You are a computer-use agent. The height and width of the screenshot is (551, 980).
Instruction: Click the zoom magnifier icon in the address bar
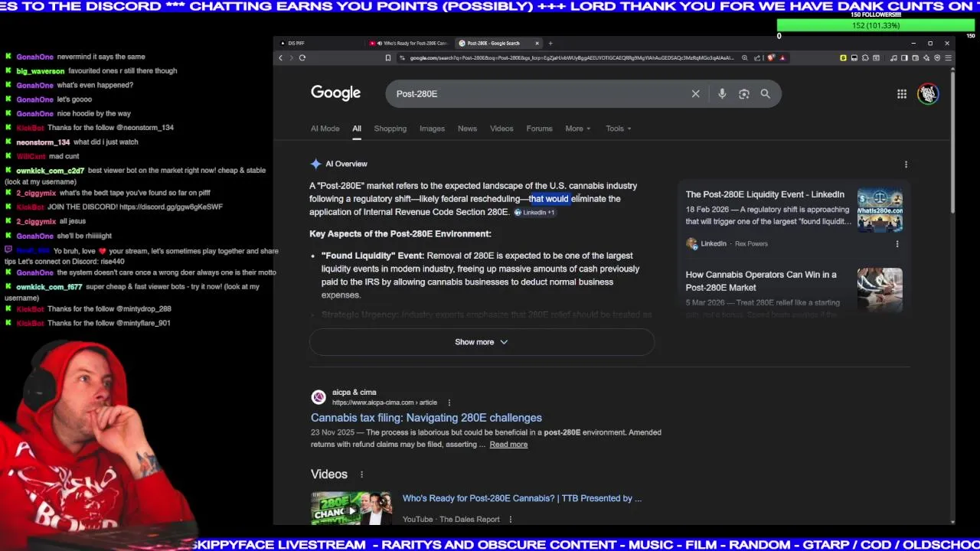[744, 58]
